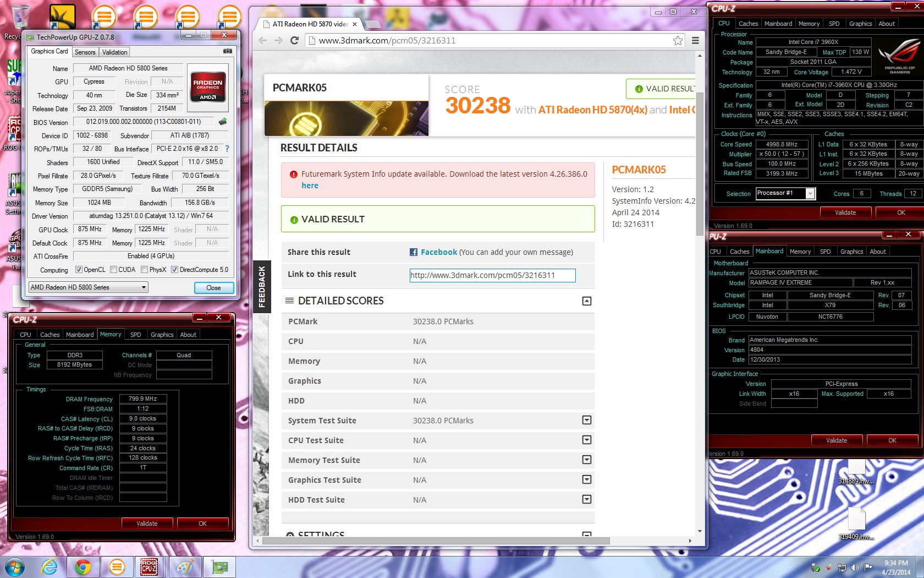Click Validate in the Memory CPU-Z window
924x578 pixels.
pyautogui.click(x=147, y=524)
